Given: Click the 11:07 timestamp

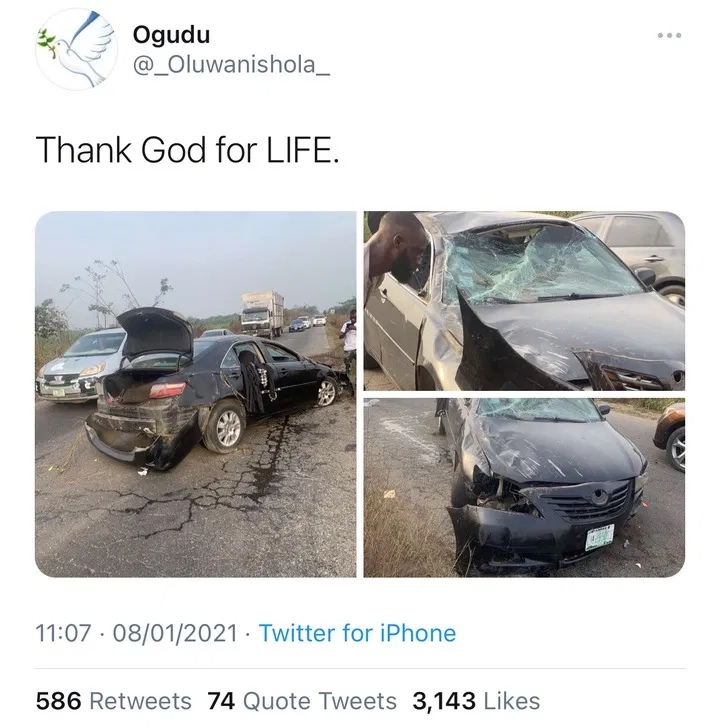Looking at the screenshot, I should 62,633.
